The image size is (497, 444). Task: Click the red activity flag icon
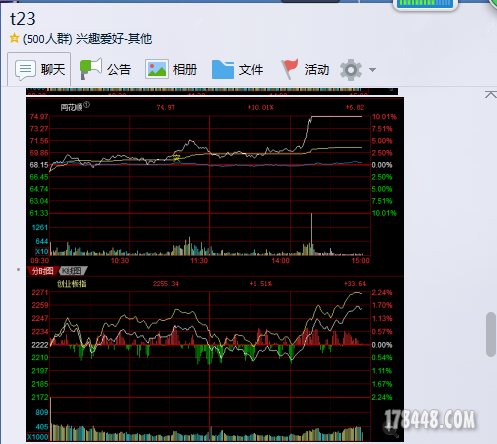pos(289,69)
